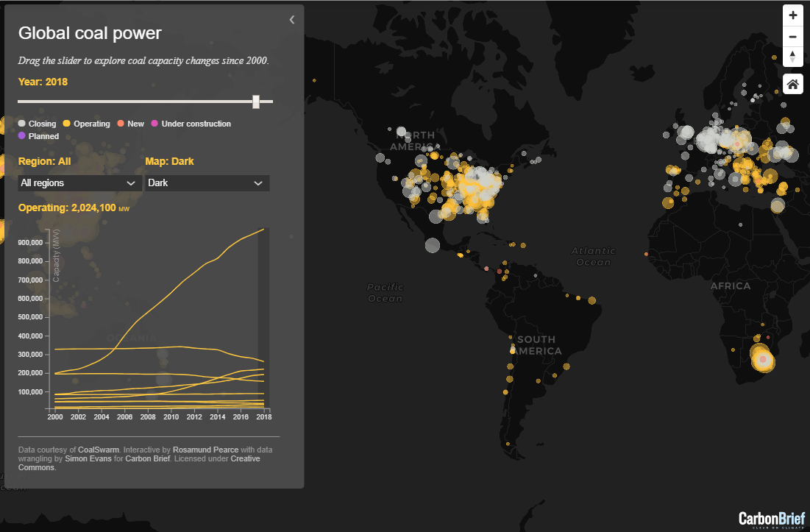This screenshot has height=532, width=810.
Task: Zoom in on the map
Action: 792,15
